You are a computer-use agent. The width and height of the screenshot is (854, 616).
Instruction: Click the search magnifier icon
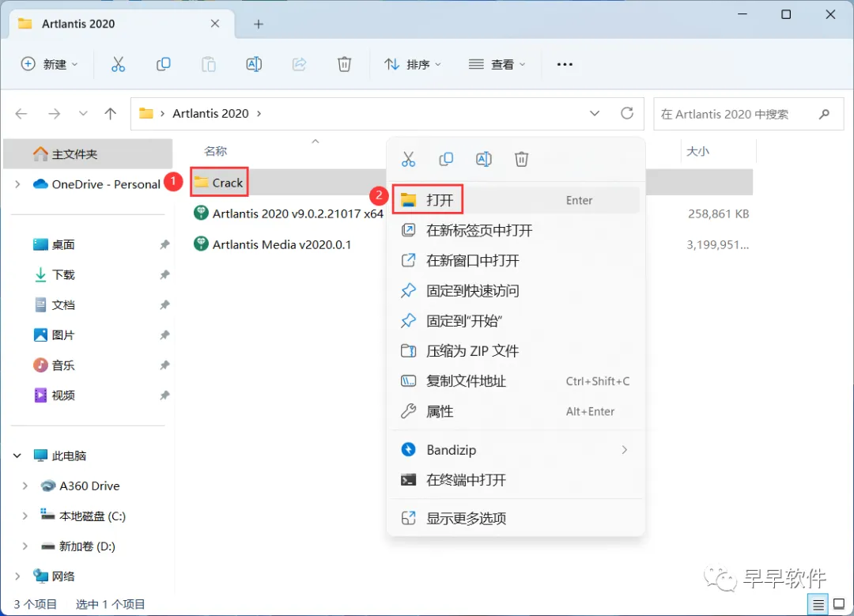(824, 114)
